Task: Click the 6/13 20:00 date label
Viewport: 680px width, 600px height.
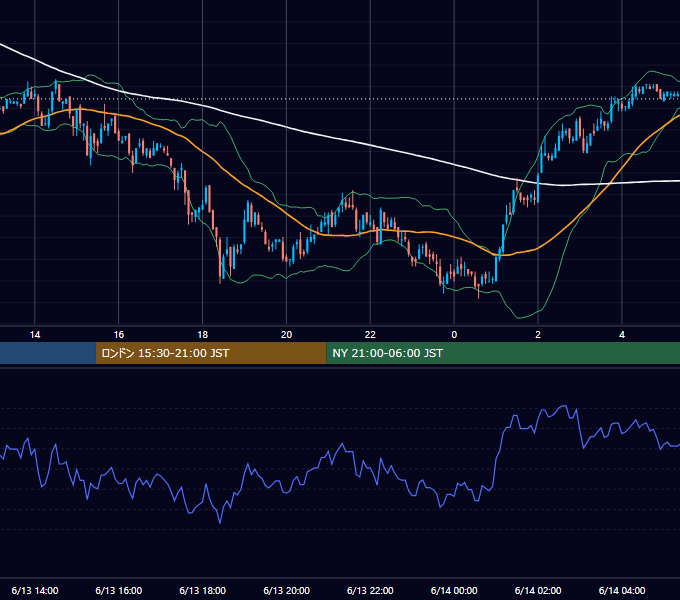Action: [x=286, y=590]
